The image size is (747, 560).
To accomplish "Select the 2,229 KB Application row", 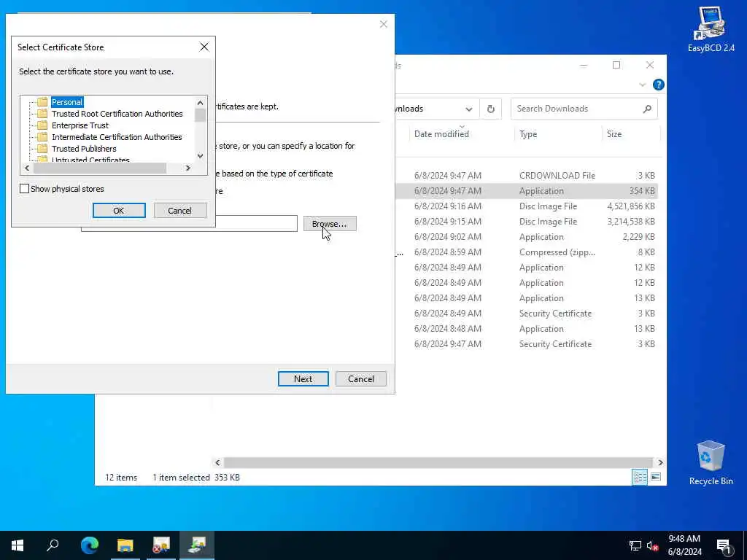I will (x=527, y=237).
